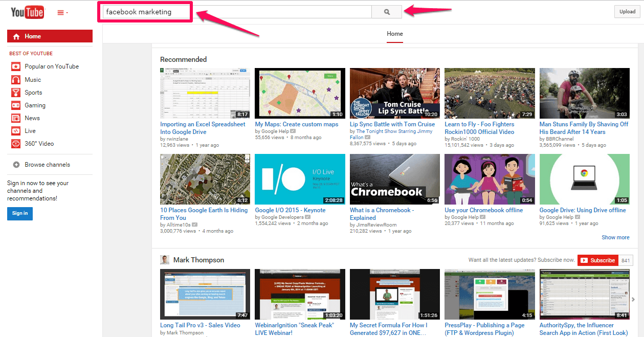
Task: Open 'Use your Chromebook offline' title link
Action: pos(484,210)
